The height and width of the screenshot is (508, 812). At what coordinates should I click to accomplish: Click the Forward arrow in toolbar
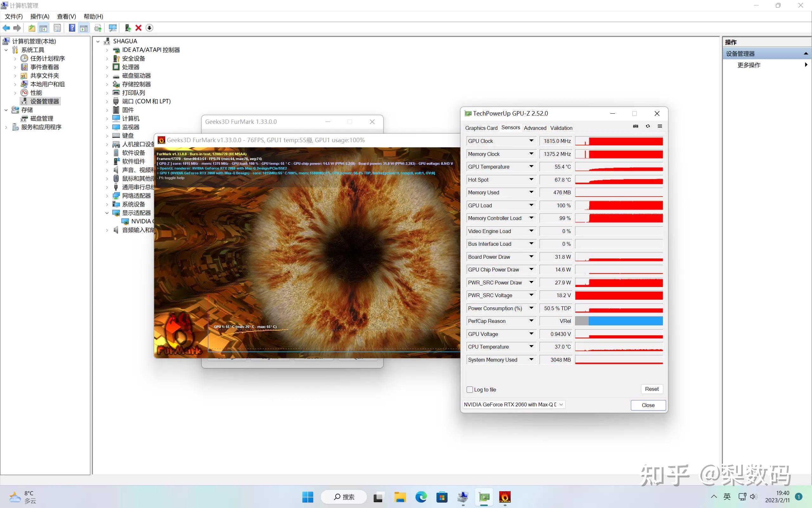(x=17, y=28)
